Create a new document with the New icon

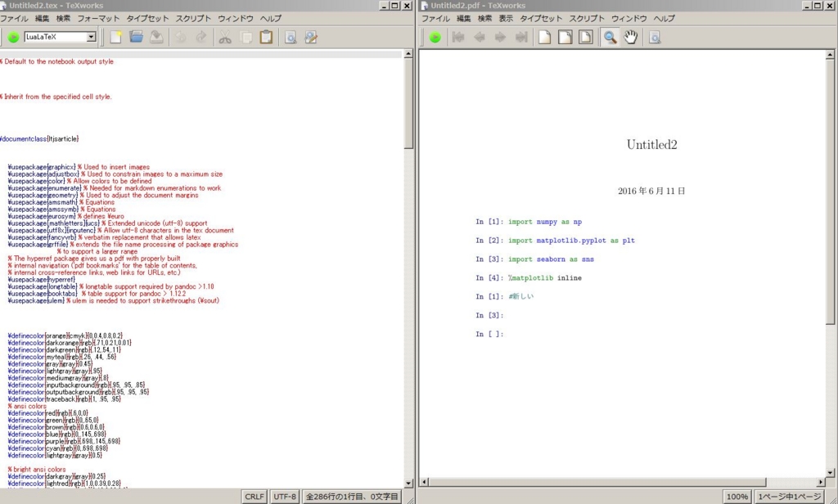115,37
